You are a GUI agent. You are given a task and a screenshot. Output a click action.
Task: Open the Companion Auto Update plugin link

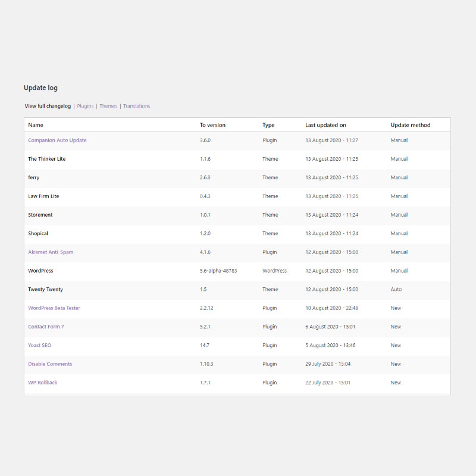coord(57,140)
